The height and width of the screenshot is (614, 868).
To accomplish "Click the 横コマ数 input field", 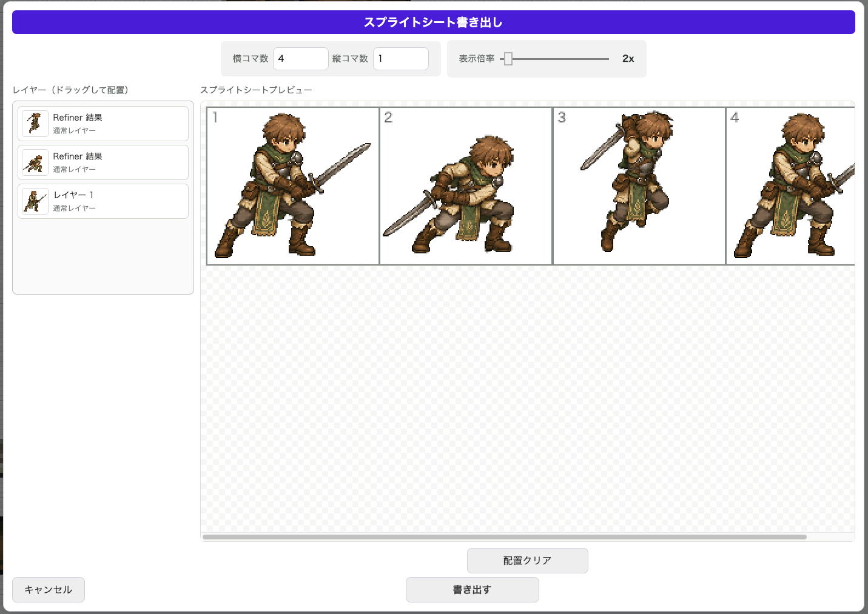I will point(301,59).
